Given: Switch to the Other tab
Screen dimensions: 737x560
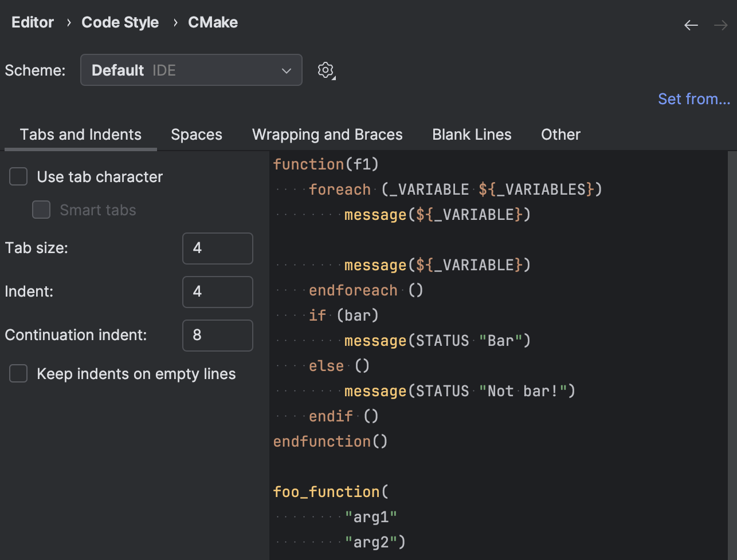Looking at the screenshot, I should 560,134.
